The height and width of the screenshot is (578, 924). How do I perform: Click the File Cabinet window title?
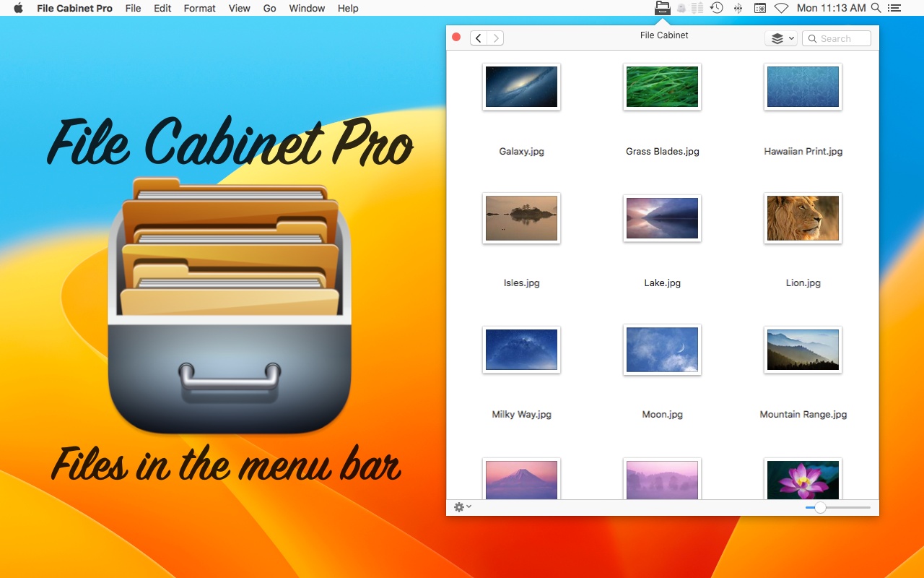point(664,35)
